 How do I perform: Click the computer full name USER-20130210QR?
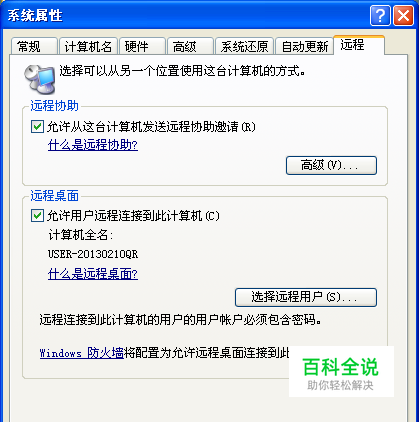point(93,254)
